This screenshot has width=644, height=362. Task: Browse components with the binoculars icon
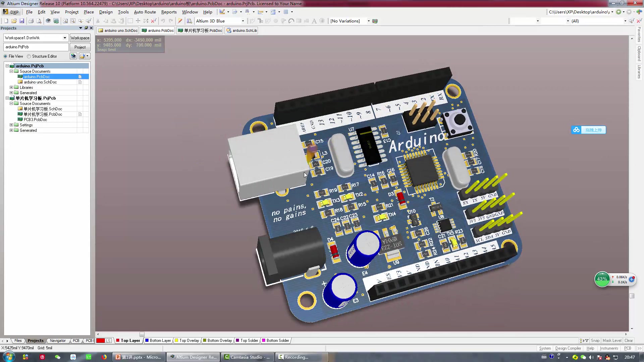[x=189, y=21]
